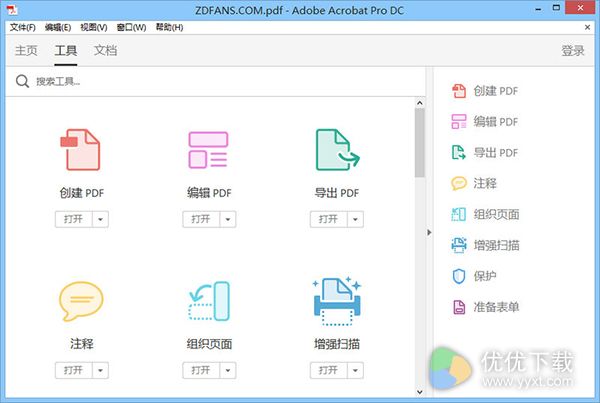Click the large 注释 speech bubble icon
This screenshot has width=600, height=403.
tap(81, 301)
